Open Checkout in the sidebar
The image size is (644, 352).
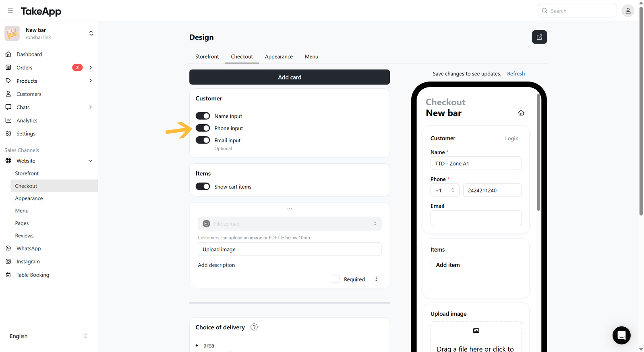pyautogui.click(x=54, y=186)
